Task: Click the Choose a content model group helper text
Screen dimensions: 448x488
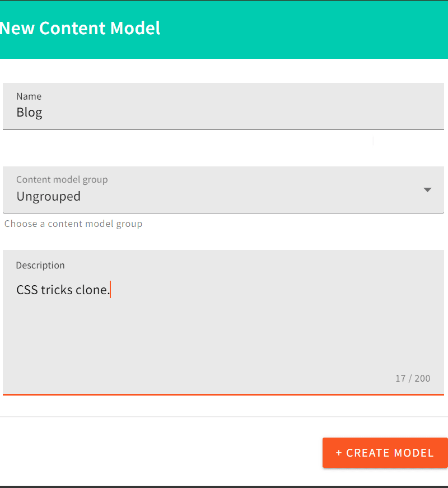Action: [x=73, y=224]
